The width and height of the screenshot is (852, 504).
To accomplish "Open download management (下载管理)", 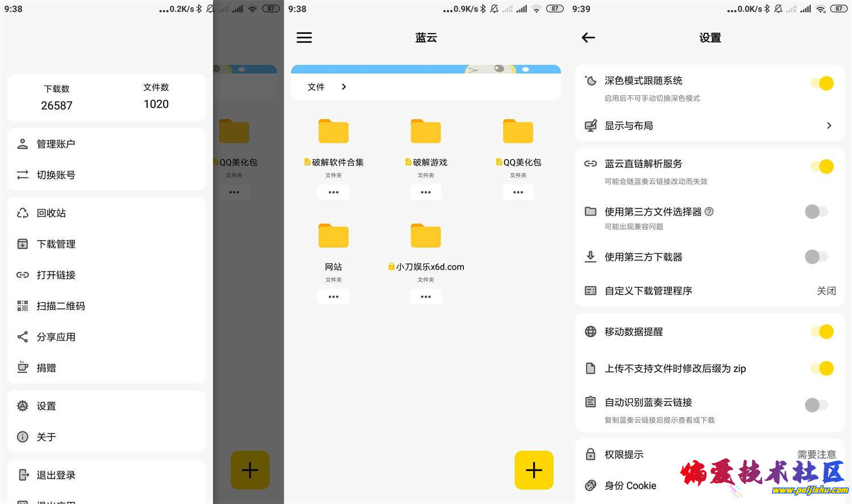I will [56, 244].
